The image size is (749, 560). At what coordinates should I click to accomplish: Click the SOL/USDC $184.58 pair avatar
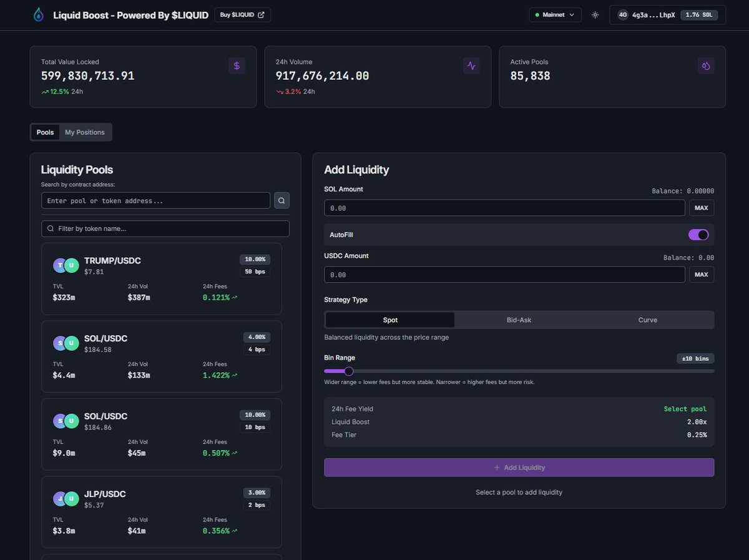pos(66,343)
